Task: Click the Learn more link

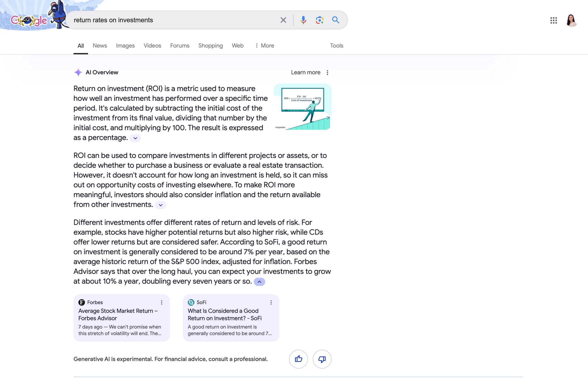Action: [306, 72]
